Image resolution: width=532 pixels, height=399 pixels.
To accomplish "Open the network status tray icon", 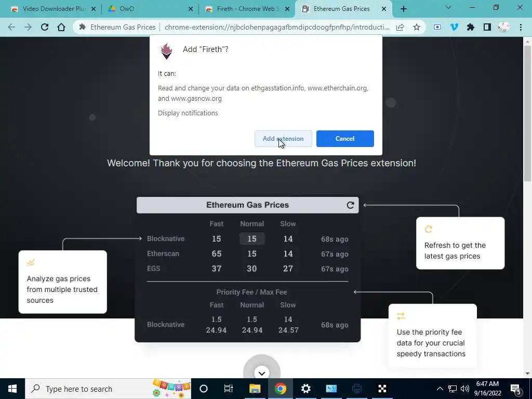I will pyautogui.click(x=453, y=389).
